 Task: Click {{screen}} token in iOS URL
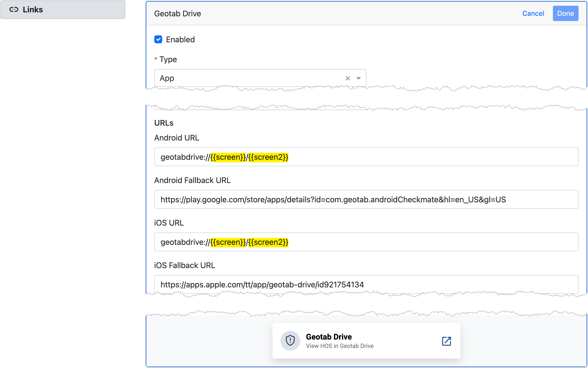(x=228, y=242)
